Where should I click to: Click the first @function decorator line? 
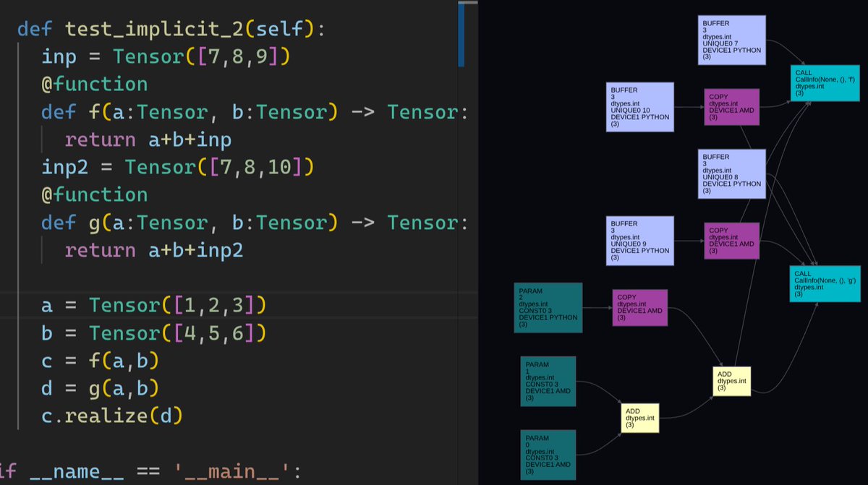(x=95, y=85)
